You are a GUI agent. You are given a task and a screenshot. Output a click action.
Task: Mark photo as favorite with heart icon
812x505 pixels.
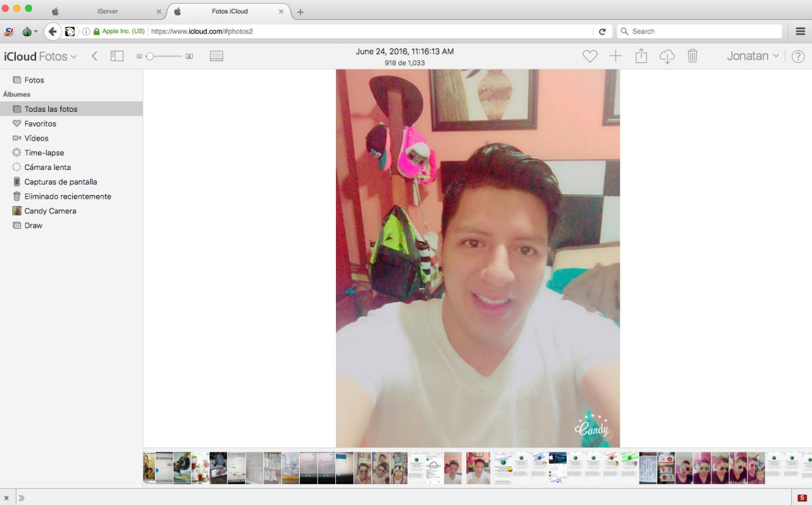pos(589,56)
